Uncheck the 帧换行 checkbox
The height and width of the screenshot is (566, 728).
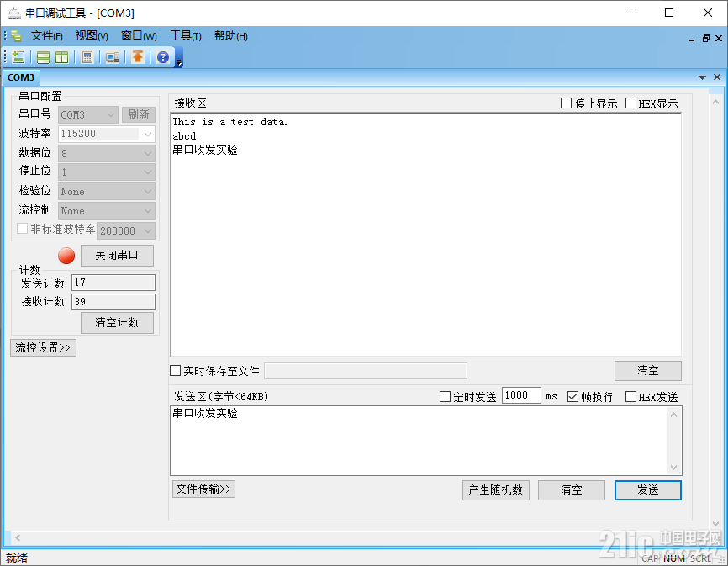pyautogui.click(x=573, y=396)
